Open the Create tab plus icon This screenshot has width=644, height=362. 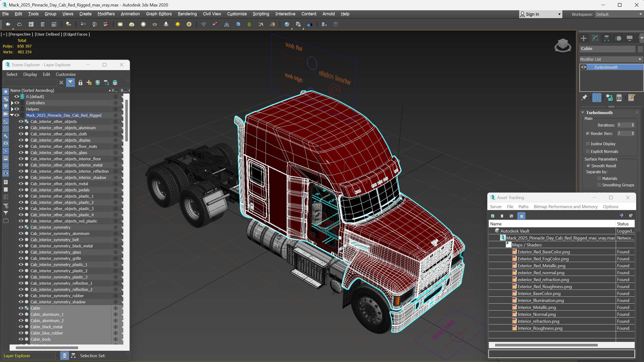coord(583,38)
